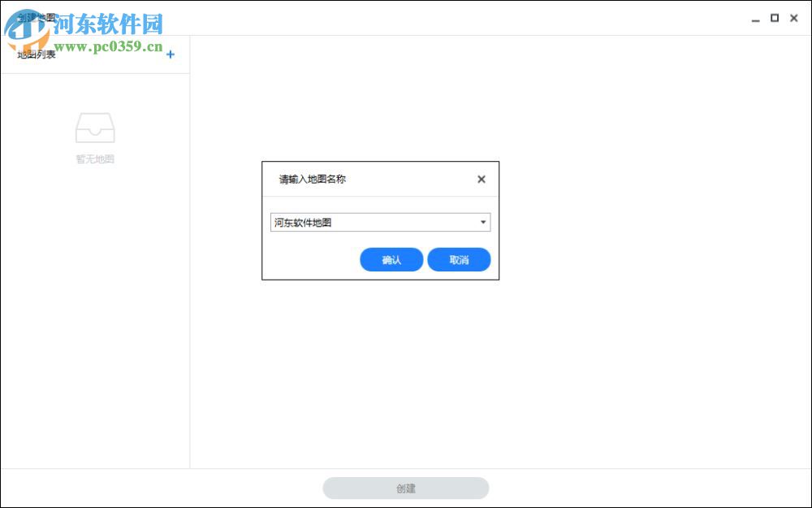This screenshot has width=812, height=508.
Task: Click the 请输入地图名称 dialog title
Action: pyautogui.click(x=312, y=179)
